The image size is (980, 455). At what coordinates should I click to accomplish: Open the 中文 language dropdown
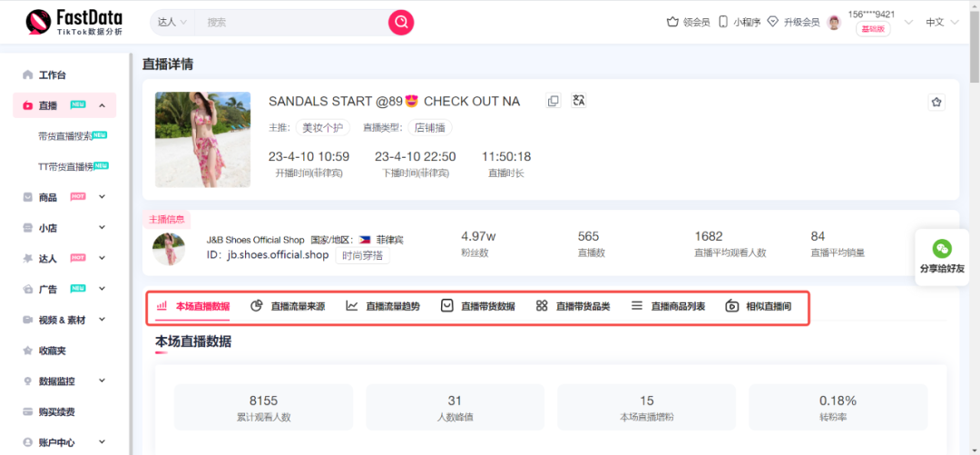coord(943,23)
